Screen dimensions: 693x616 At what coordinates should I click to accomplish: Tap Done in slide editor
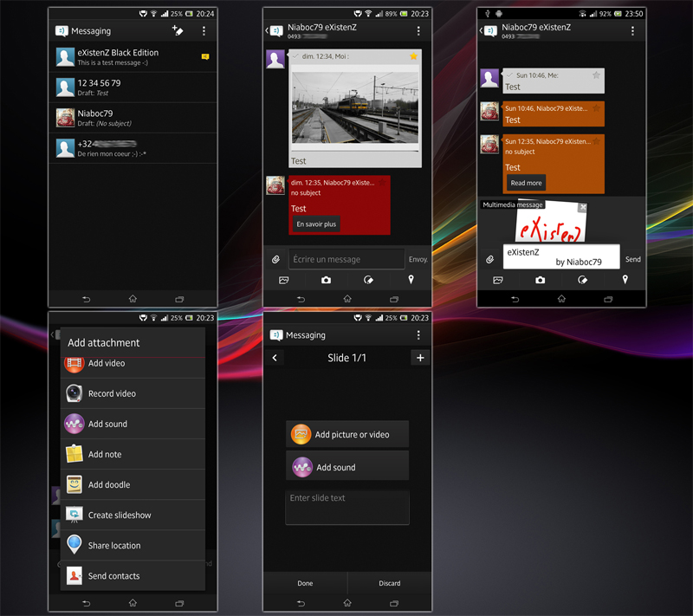pos(305,583)
